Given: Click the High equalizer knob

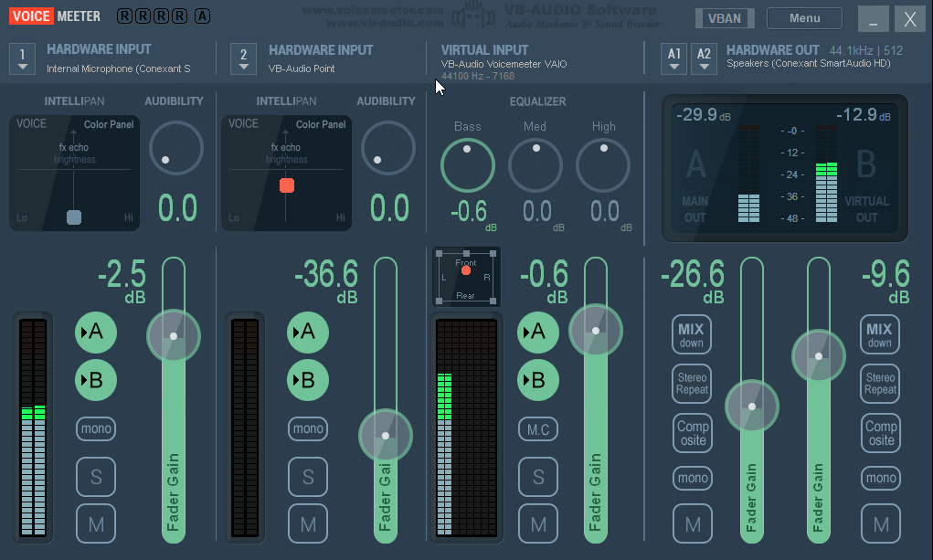Looking at the screenshot, I should pyautogui.click(x=603, y=165).
